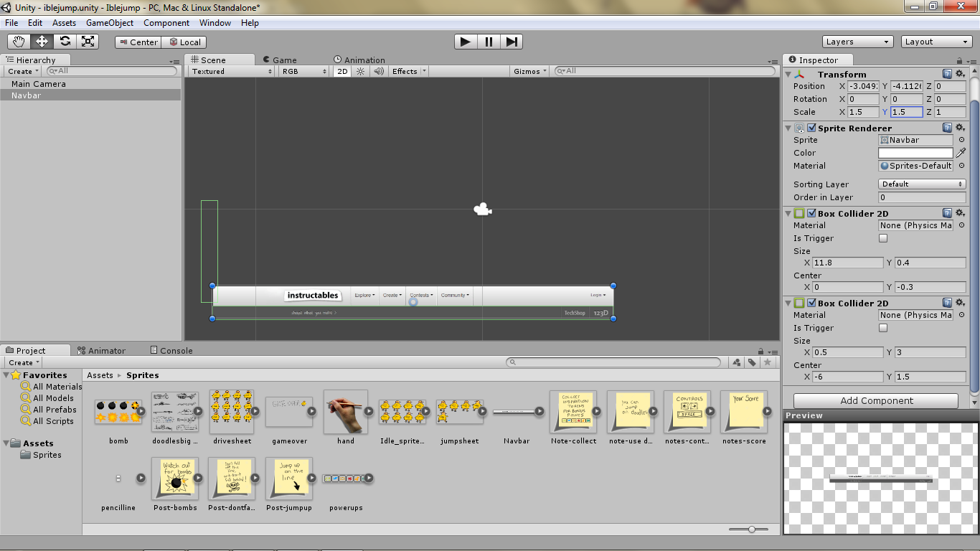This screenshot has height=551, width=980.
Task: Open the Sorting Layer dropdown
Action: [x=920, y=184]
